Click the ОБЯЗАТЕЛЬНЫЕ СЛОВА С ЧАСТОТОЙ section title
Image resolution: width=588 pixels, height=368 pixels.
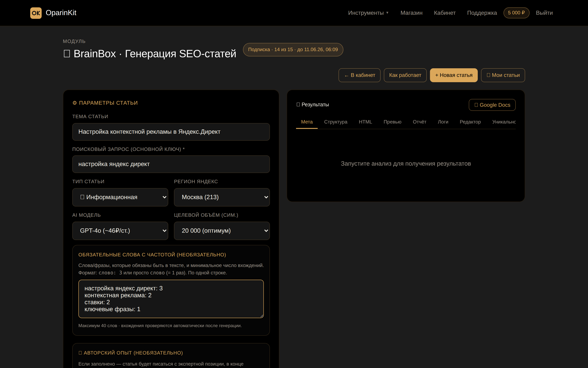(x=152, y=255)
